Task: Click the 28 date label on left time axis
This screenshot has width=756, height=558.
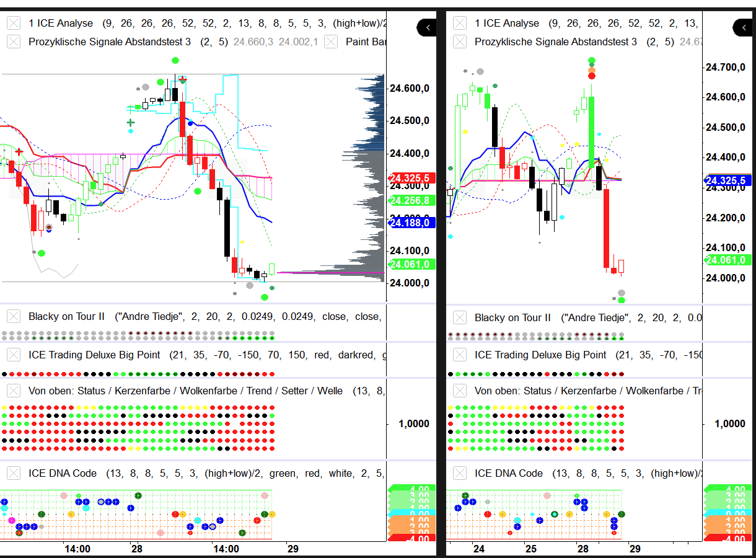Action: 137,549
